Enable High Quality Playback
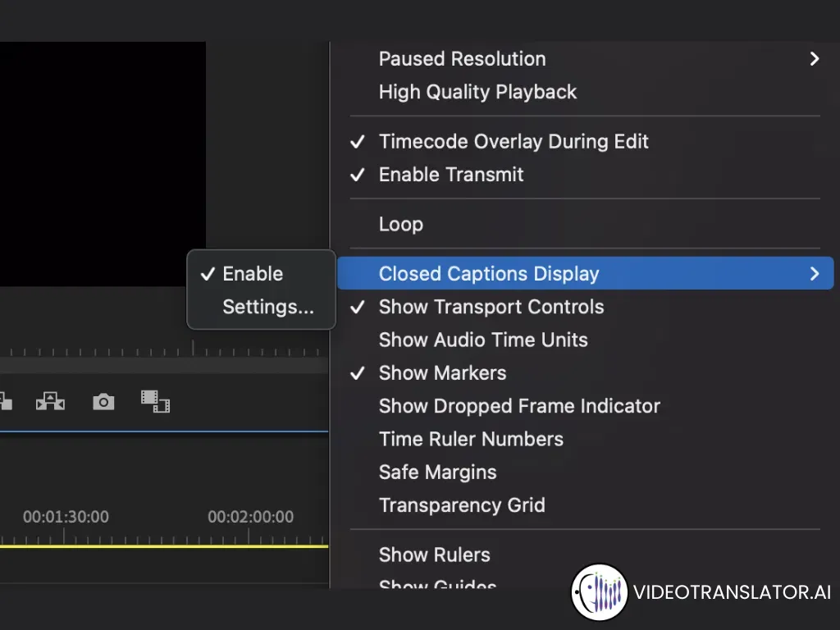Screen dimensions: 840x630 pyautogui.click(x=585, y=92)
